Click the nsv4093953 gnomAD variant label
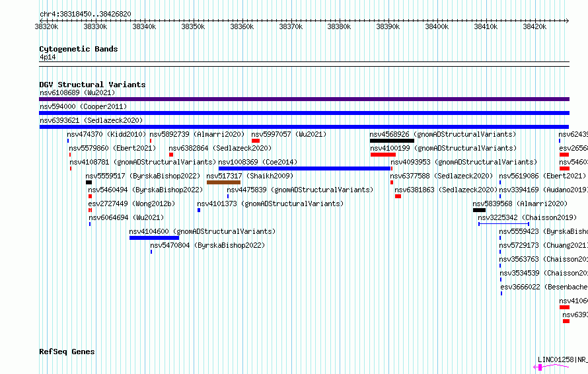This screenshot has height=374, width=588. 464,162
